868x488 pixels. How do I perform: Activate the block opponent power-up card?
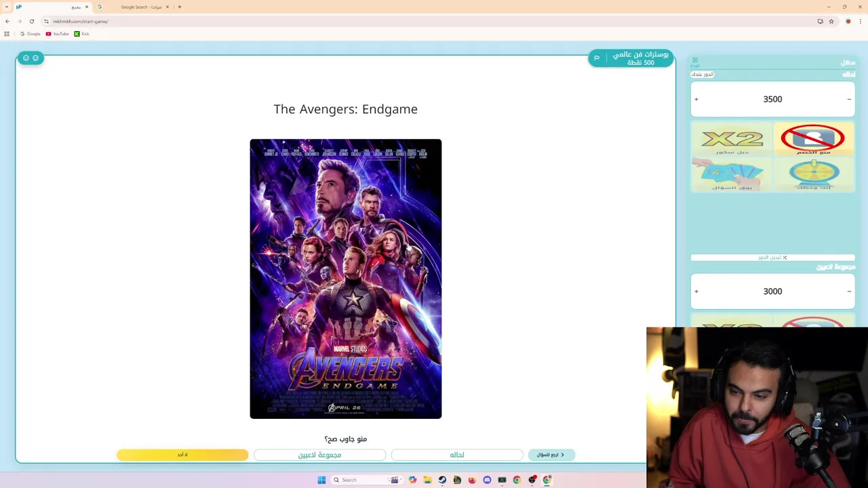[812, 139]
